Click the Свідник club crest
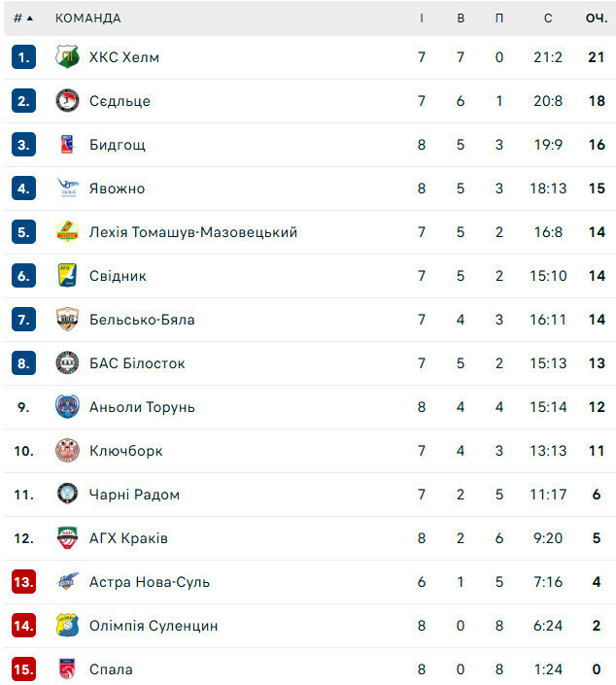Screen dimensions: 616x685 (x=67, y=276)
